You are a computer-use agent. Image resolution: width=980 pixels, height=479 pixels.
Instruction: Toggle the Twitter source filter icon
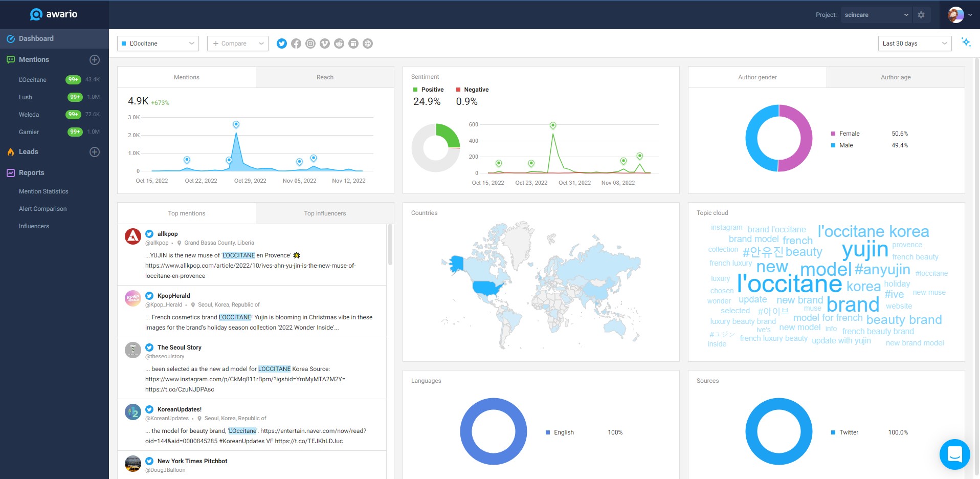(x=282, y=43)
